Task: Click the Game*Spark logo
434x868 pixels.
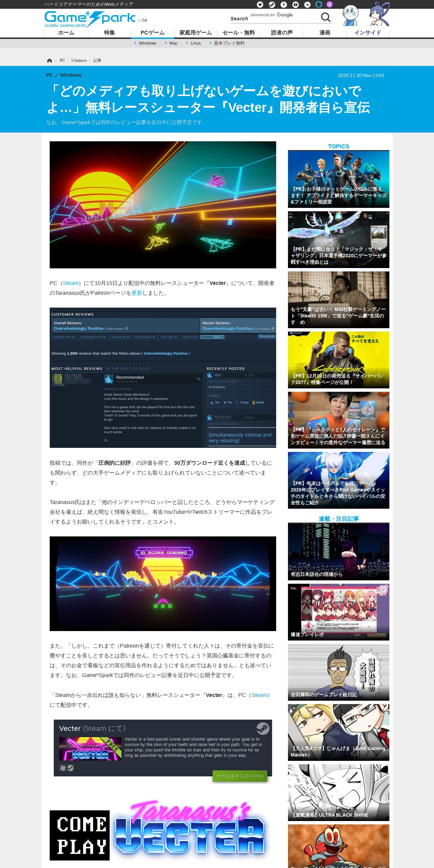Action: 90,19
